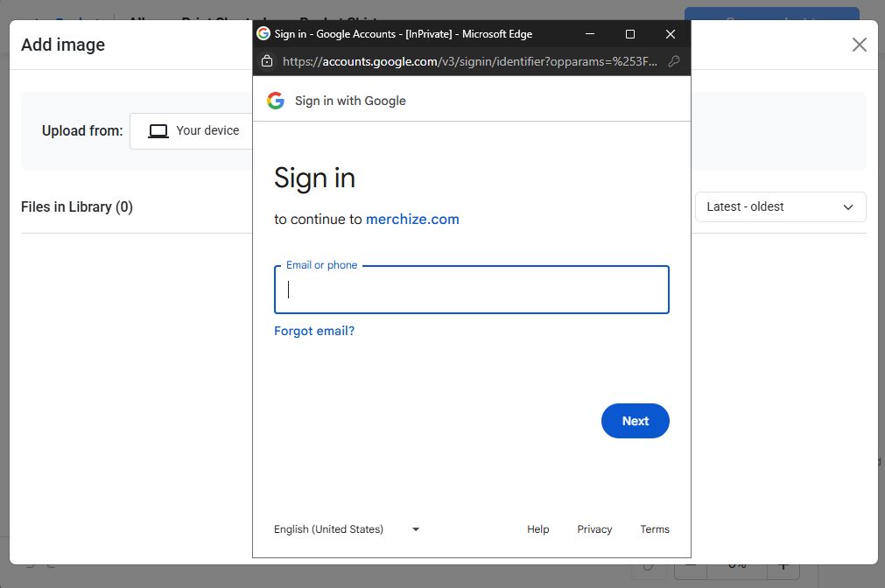Open the Privacy link
This screenshot has height=588, width=885.
tap(594, 529)
